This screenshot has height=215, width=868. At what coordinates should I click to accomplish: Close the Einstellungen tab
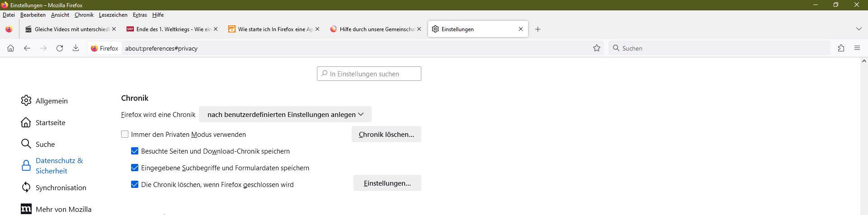(521, 29)
